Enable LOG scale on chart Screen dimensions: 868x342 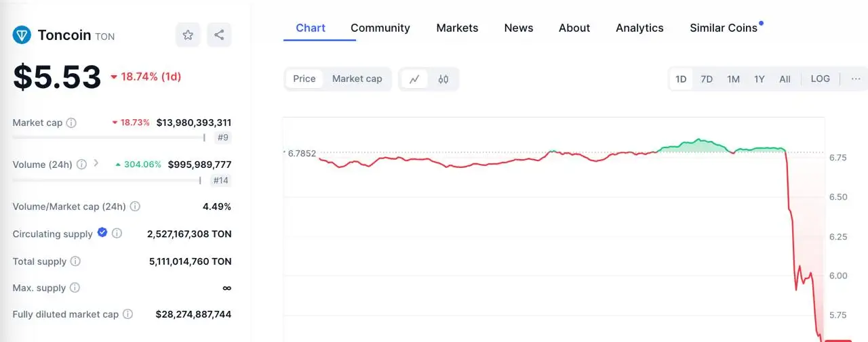820,79
